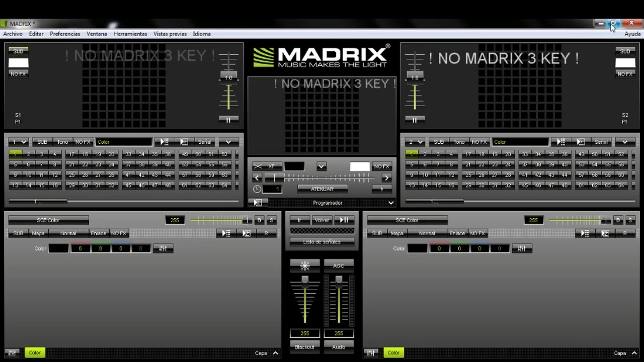
Task: Open Normal blend mode in left effect
Action: pos(68,233)
